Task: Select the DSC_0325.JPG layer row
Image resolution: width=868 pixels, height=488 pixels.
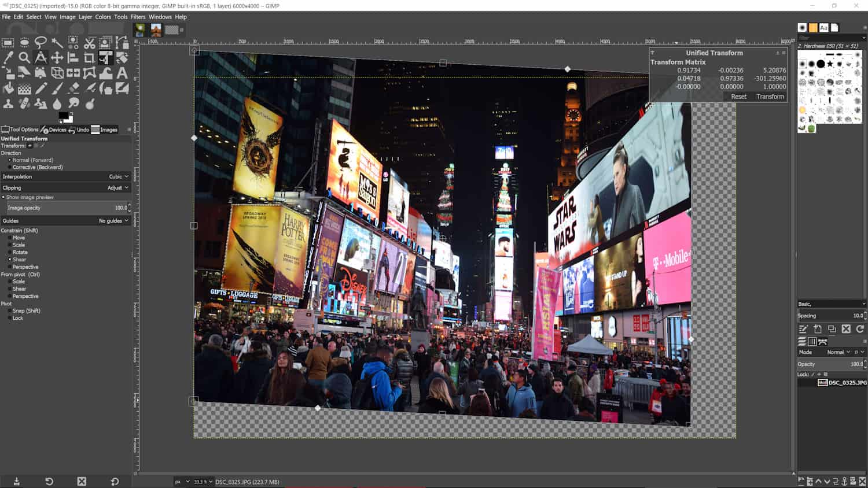Action: 832,382
